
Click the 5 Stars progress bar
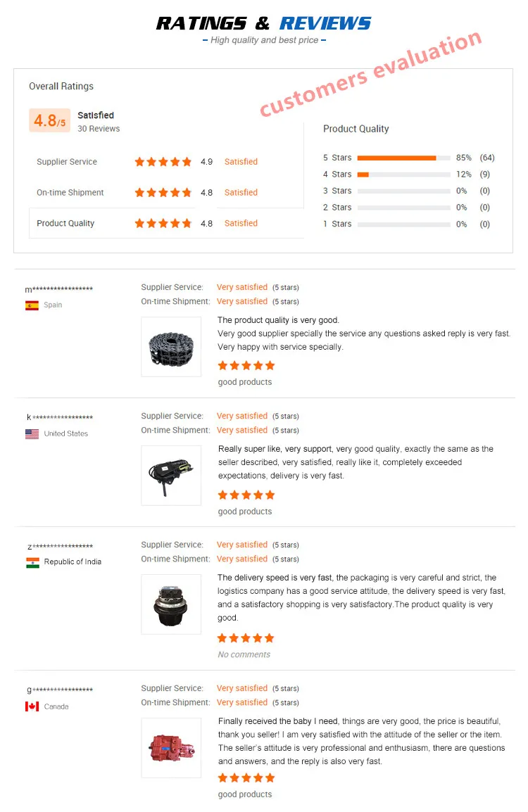[403, 158]
